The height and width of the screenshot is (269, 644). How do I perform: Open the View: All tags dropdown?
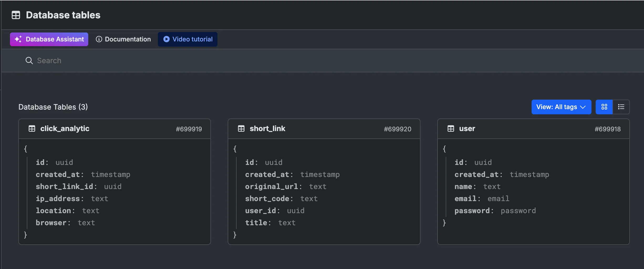point(556,107)
